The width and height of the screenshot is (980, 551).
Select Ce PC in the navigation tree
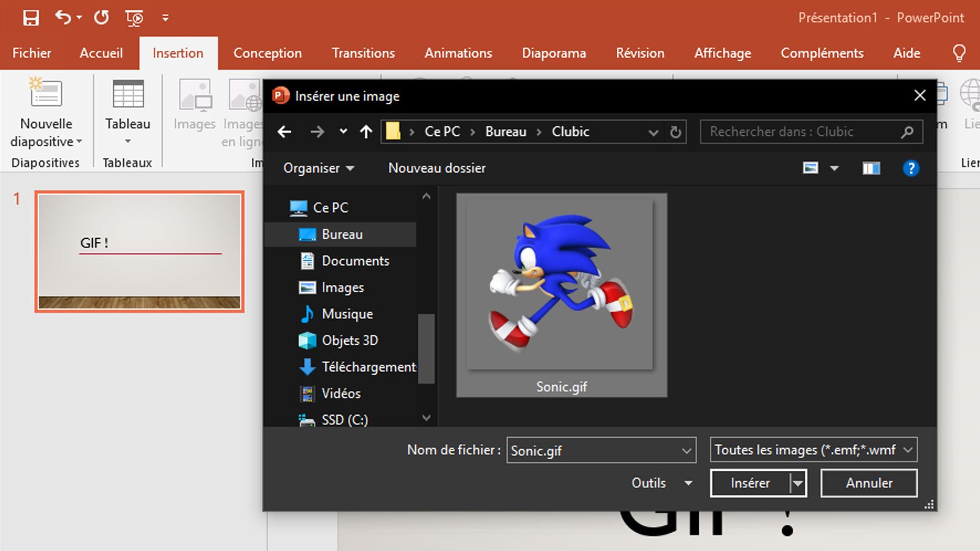click(331, 208)
